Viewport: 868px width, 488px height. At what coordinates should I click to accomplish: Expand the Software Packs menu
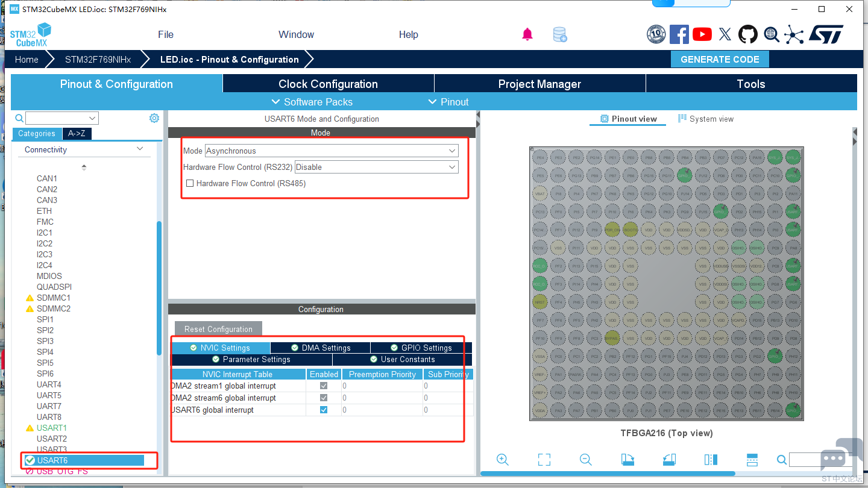(x=312, y=102)
